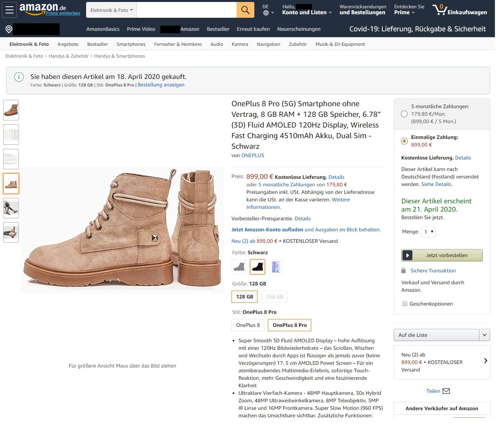Open the hamburger menu icon

(x=9, y=10)
